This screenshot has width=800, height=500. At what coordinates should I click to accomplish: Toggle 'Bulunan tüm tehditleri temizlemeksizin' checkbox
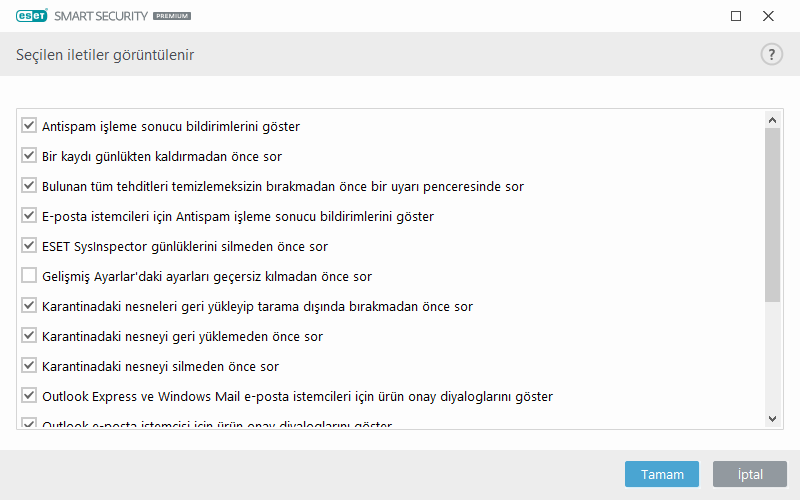click(x=29, y=186)
